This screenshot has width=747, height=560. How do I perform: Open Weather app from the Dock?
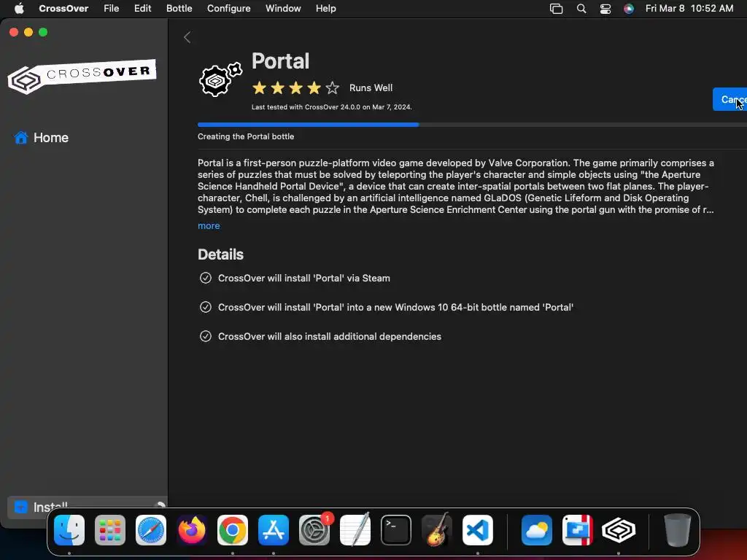tap(537, 530)
